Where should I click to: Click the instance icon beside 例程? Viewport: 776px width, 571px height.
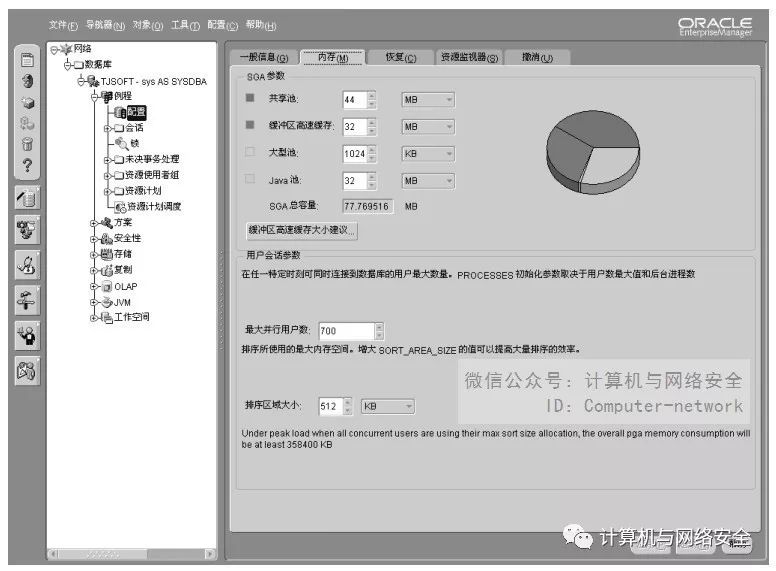[107, 96]
